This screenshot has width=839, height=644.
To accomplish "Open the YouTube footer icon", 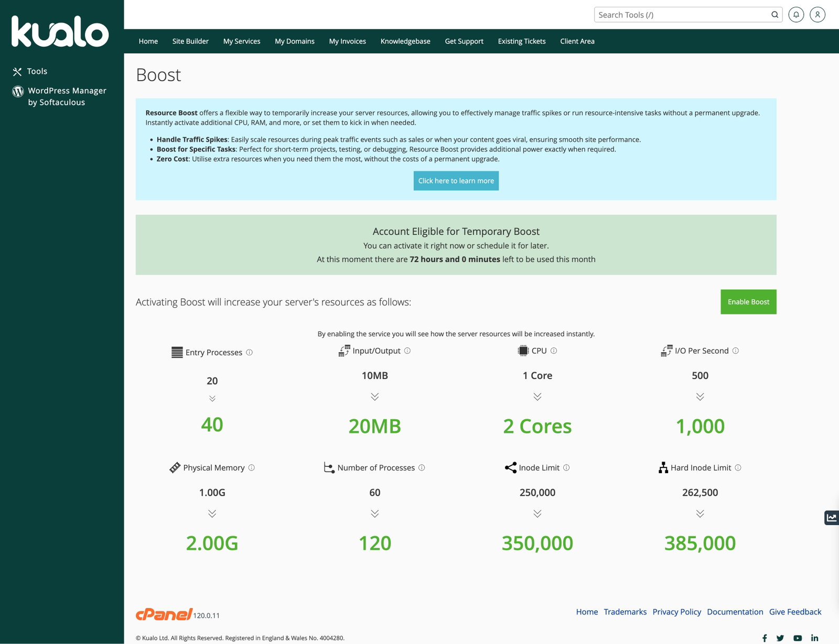I will pos(798,638).
